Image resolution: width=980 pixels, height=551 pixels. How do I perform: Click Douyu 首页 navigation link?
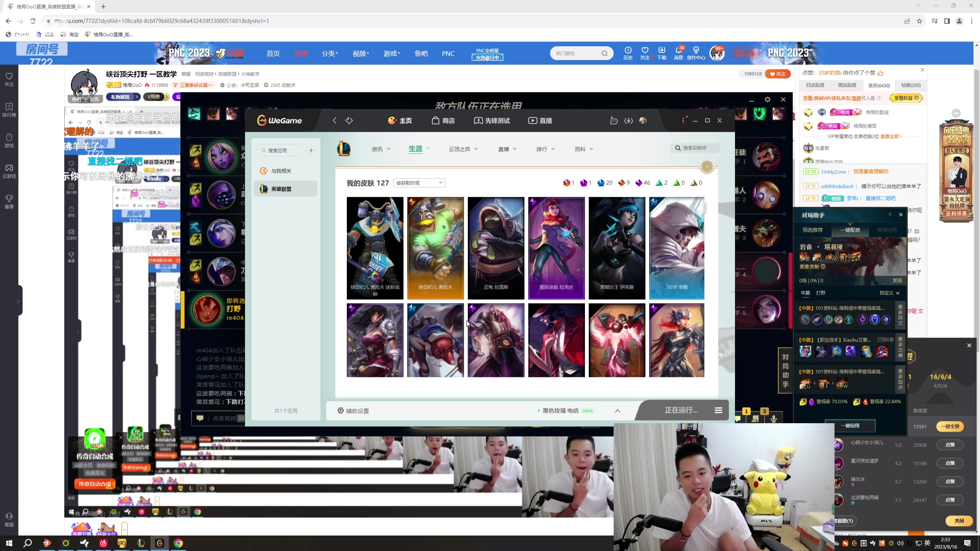click(x=273, y=54)
